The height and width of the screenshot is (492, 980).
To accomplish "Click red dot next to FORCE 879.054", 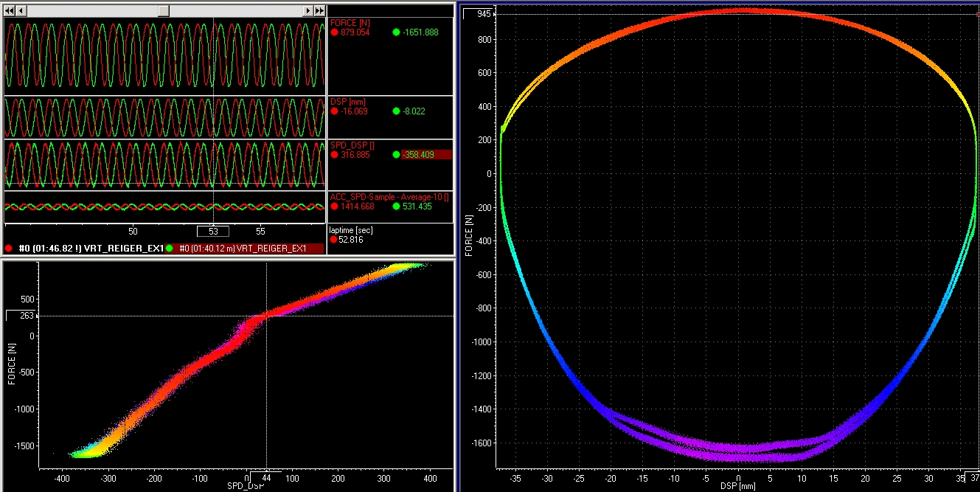I will coord(334,32).
